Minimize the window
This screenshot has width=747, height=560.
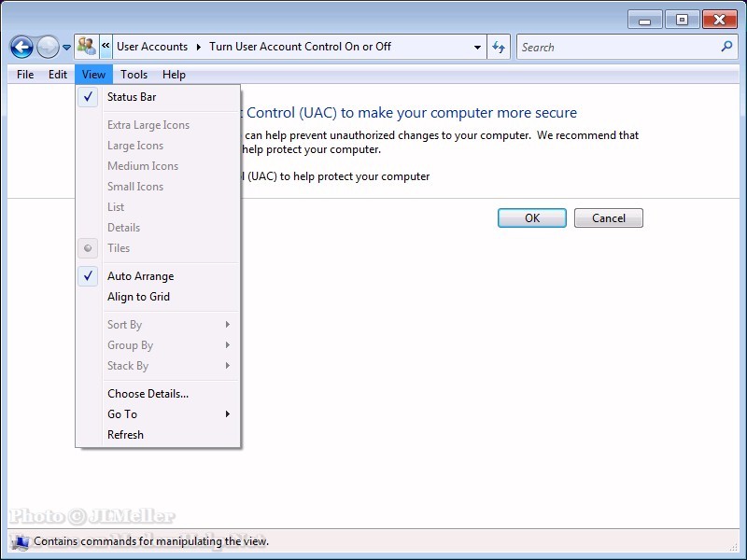point(645,20)
